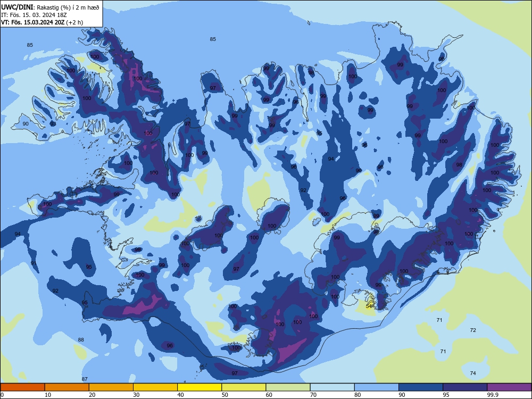Click the 91 value off the west coast
Image resolution: width=532 pixels, height=399 pixels.
click(x=34, y=263)
